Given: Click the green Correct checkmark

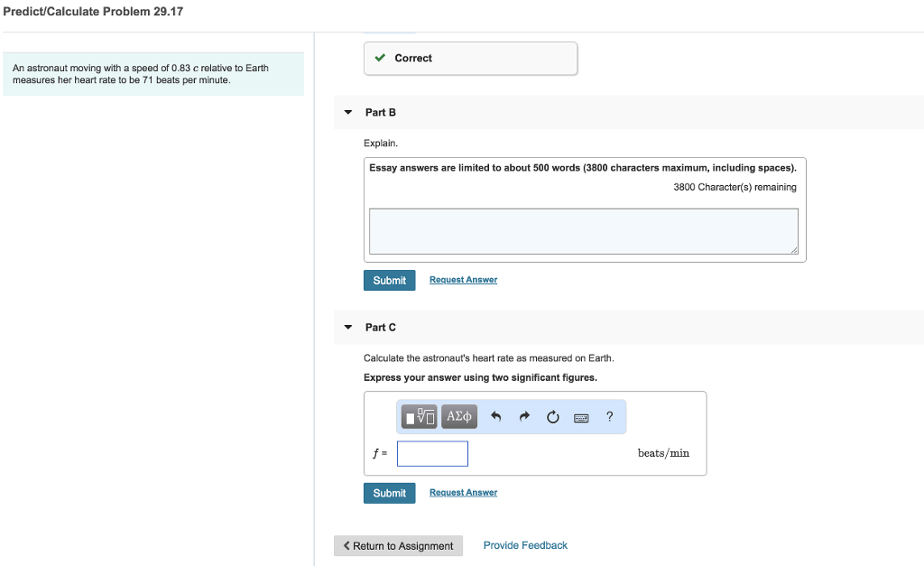Looking at the screenshot, I should [379, 58].
